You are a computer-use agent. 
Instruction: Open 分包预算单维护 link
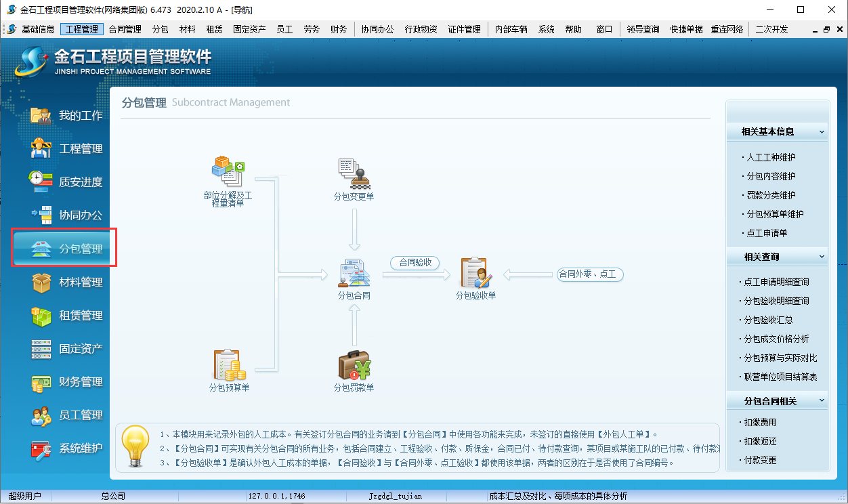pos(775,214)
